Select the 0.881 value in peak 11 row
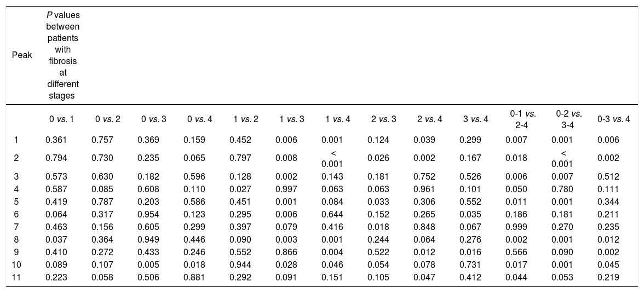 pos(194,278)
